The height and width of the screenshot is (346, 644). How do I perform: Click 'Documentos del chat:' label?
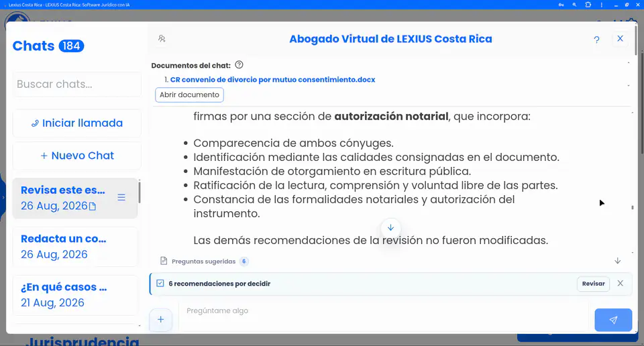tap(191, 66)
